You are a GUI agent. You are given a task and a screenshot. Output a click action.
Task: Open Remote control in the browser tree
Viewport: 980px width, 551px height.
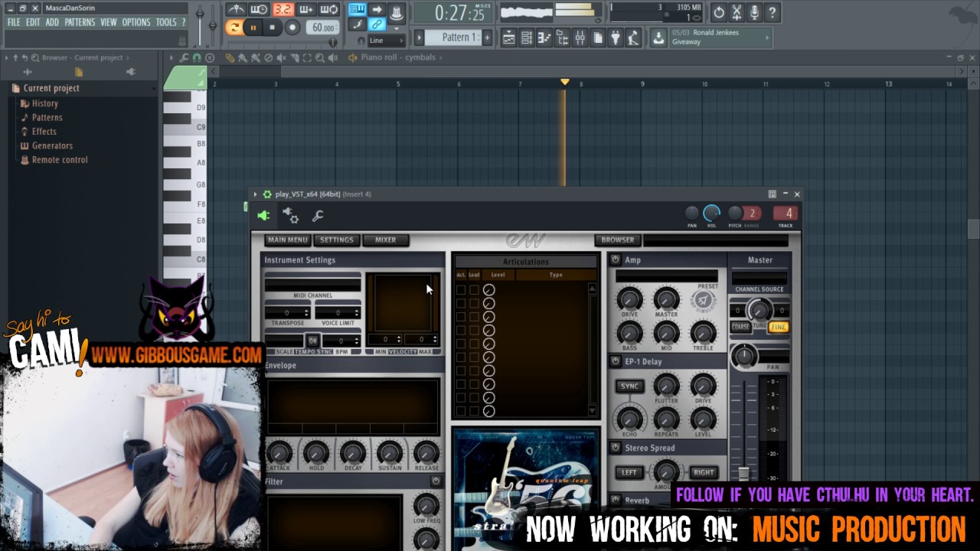click(x=60, y=160)
